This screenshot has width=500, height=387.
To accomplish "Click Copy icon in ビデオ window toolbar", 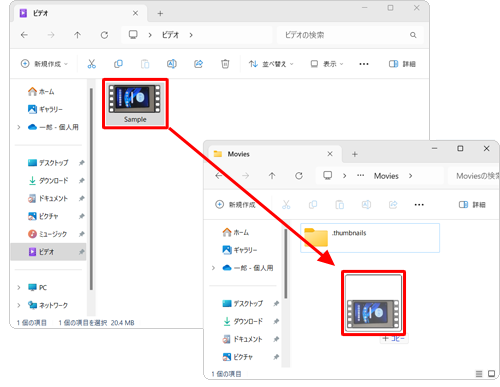I will coord(118,64).
